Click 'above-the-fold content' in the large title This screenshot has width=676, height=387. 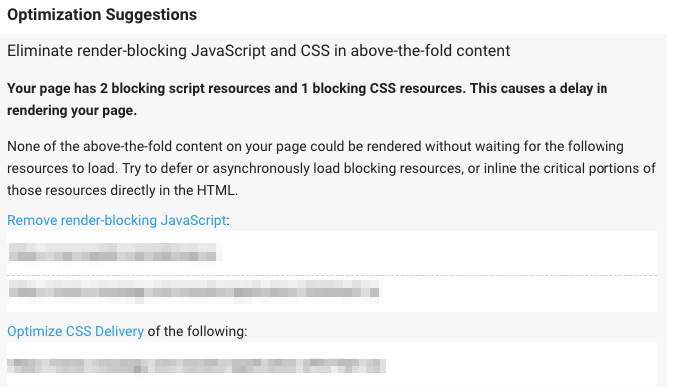coord(430,51)
